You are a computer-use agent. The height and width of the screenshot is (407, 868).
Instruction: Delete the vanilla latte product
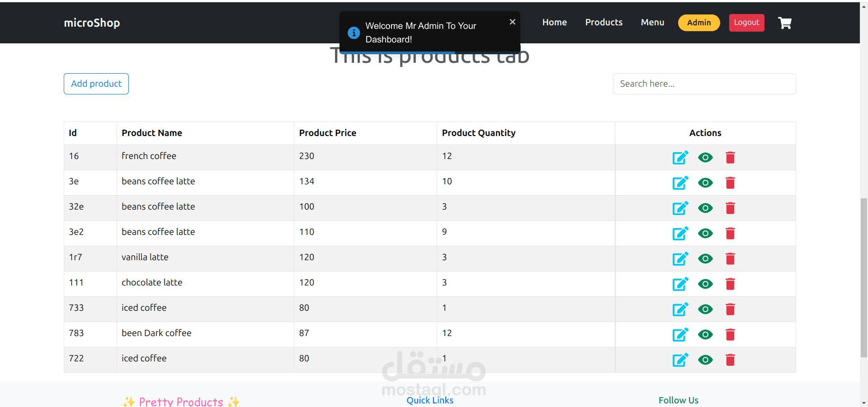click(730, 258)
